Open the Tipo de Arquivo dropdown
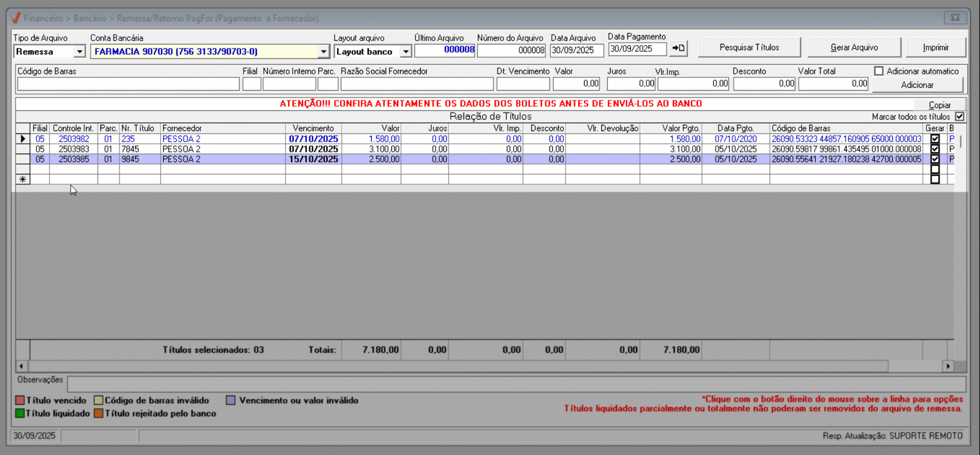Viewport: 980px width, 455px height. (80, 51)
